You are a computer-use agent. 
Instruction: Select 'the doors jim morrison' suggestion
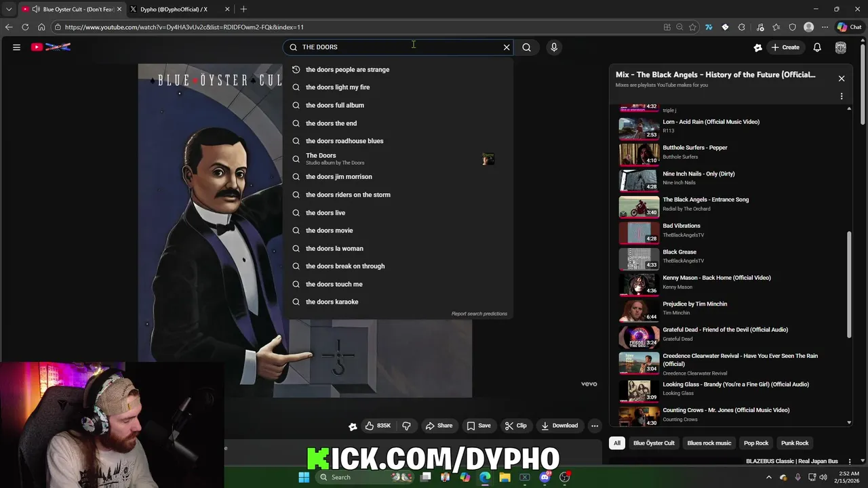pyautogui.click(x=398, y=176)
